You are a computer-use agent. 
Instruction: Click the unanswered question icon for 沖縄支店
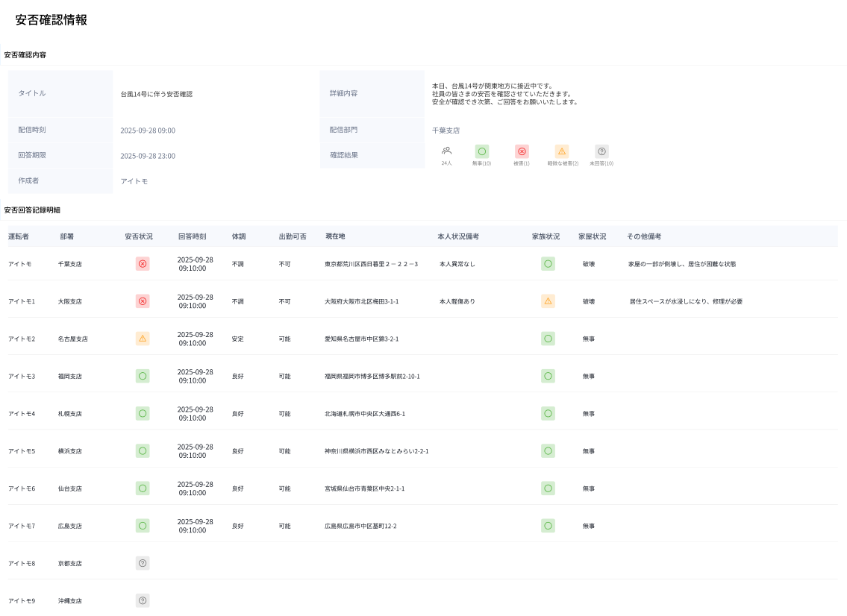click(143, 600)
